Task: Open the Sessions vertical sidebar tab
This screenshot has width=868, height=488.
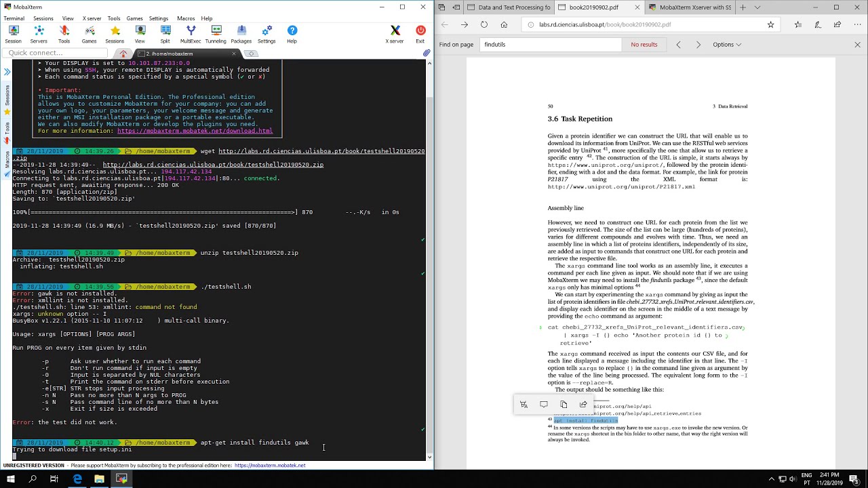Action: point(7,99)
